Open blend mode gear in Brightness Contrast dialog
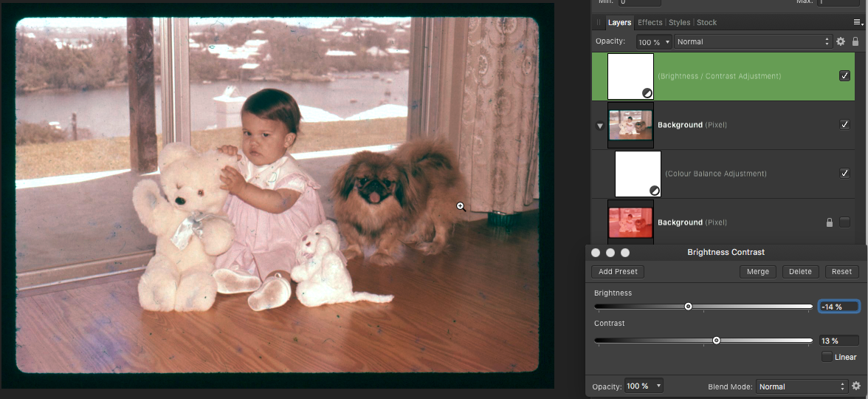The width and height of the screenshot is (868, 399). coord(856,386)
